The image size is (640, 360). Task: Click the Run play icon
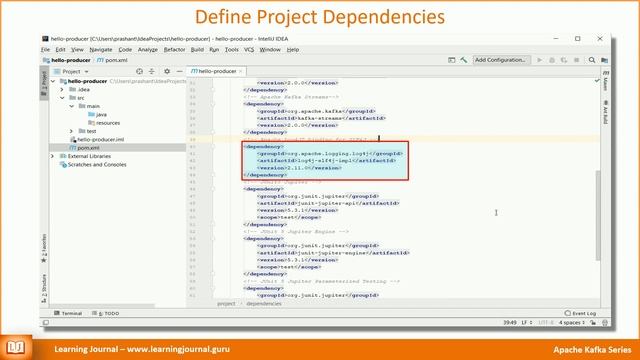pos(540,60)
